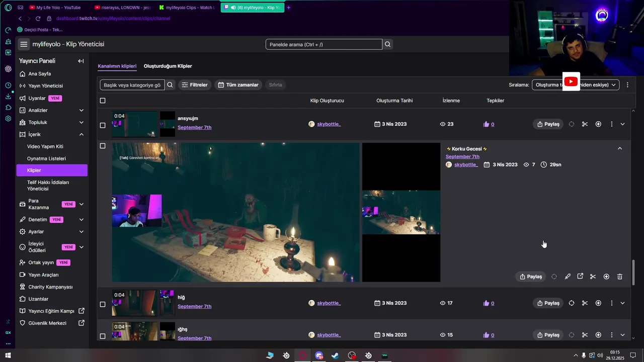644x362 pixels.
Task: Open the Tüm zamanlar date range selector
Action: tap(237, 85)
